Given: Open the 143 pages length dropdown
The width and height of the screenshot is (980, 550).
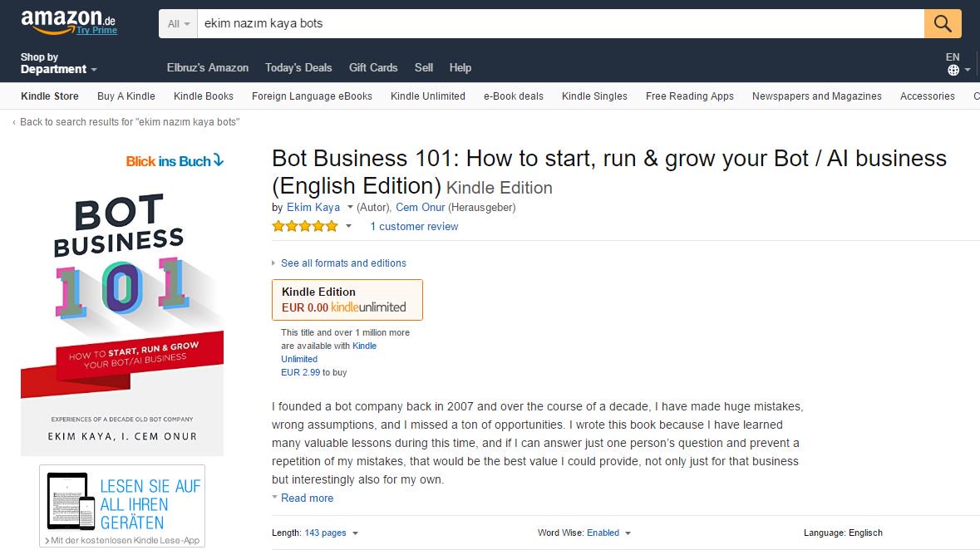Looking at the screenshot, I should click(x=332, y=533).
